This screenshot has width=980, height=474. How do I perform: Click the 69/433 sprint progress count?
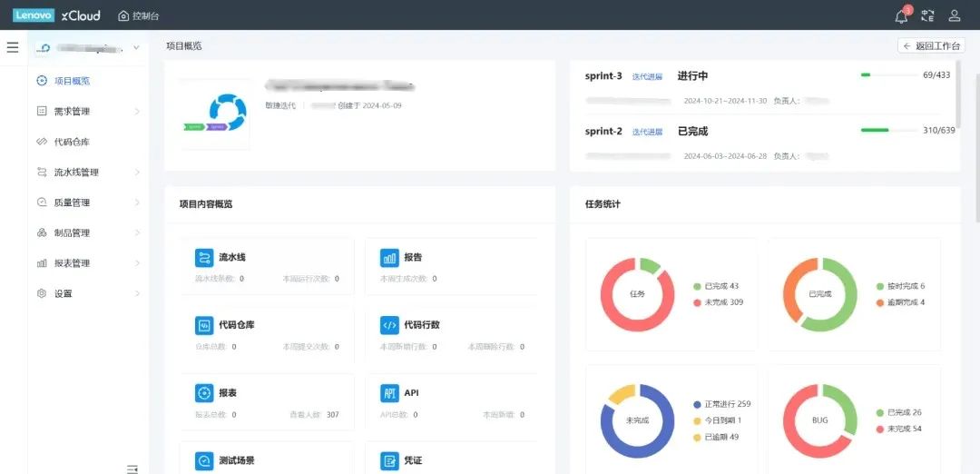click(x=936, y=75)
